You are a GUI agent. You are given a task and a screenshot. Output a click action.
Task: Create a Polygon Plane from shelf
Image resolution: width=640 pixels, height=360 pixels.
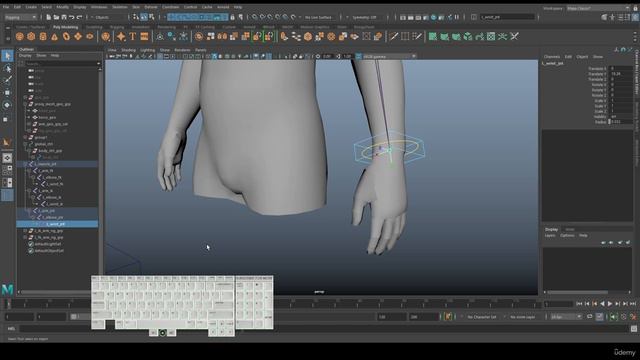(x=78, y=37)
